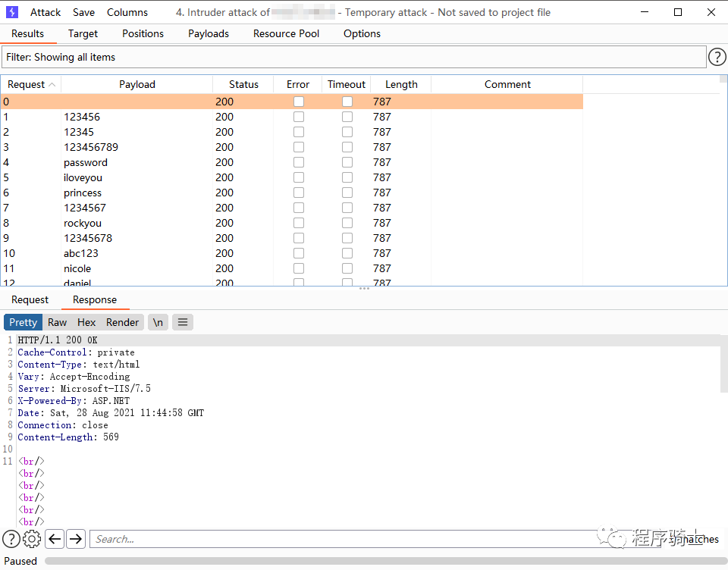The width and height of the screenshot is (728, 570).
Task: Open the Columns menu
Action: (x=127, y=12)
